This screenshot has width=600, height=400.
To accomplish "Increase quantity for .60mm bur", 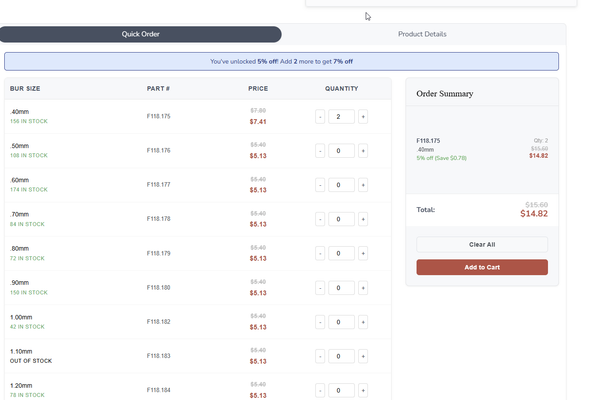I will pos(363,185).
